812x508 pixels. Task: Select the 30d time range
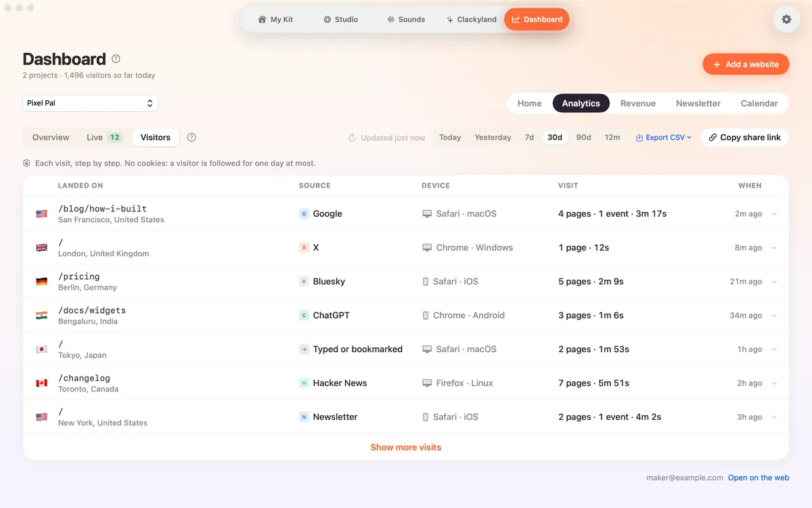(x=555, y=137)
